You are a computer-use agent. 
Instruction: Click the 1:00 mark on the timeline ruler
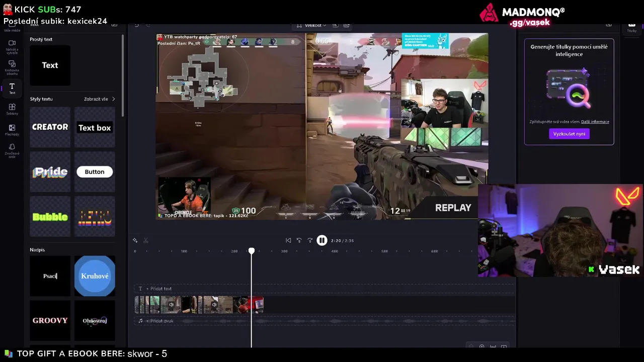(184, 251)
